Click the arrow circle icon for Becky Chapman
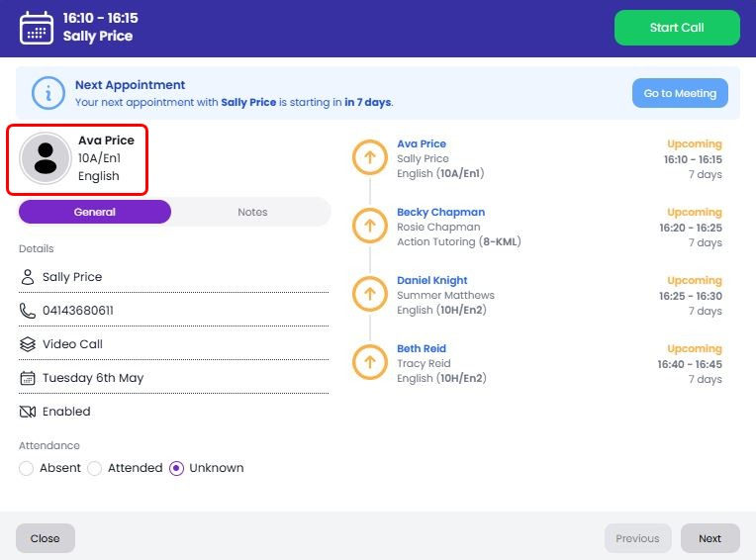 [370, 225]
